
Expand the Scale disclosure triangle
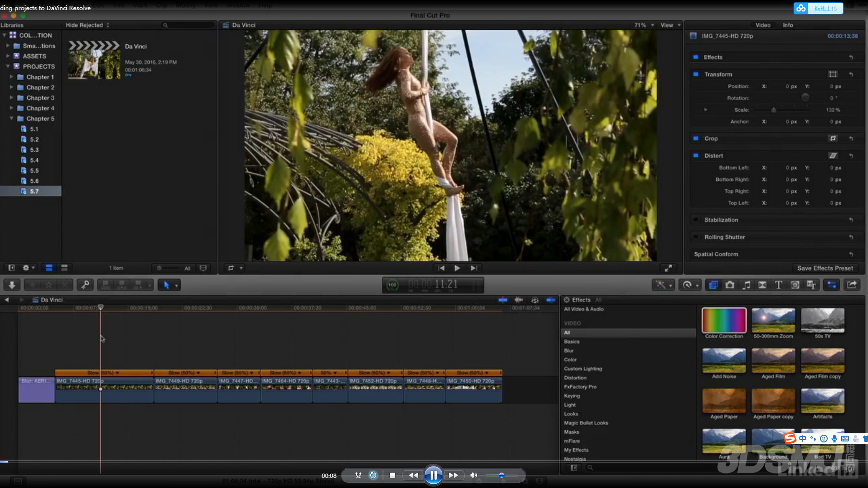pos(705,110)
